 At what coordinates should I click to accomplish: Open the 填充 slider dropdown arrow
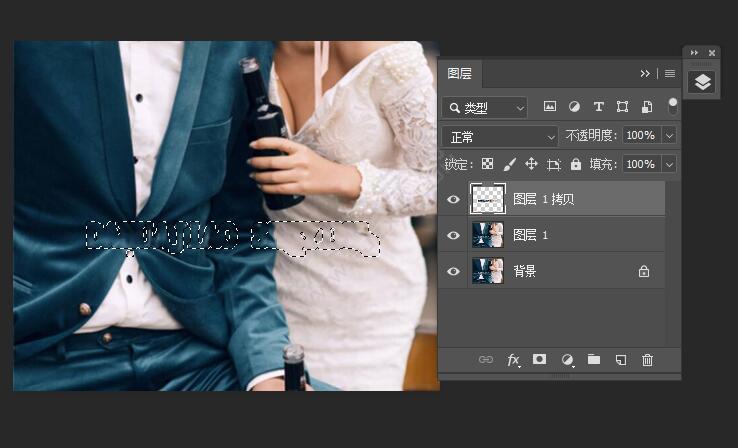(x=669, y=165)
